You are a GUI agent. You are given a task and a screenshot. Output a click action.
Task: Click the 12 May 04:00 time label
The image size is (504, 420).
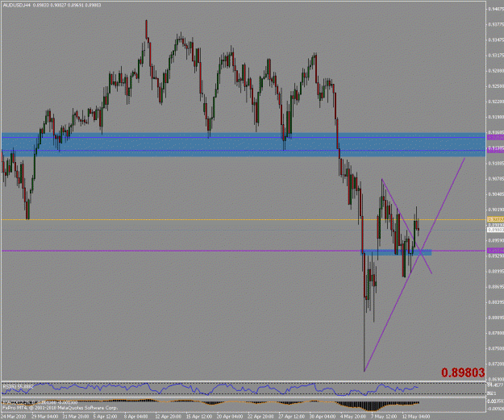416,417
